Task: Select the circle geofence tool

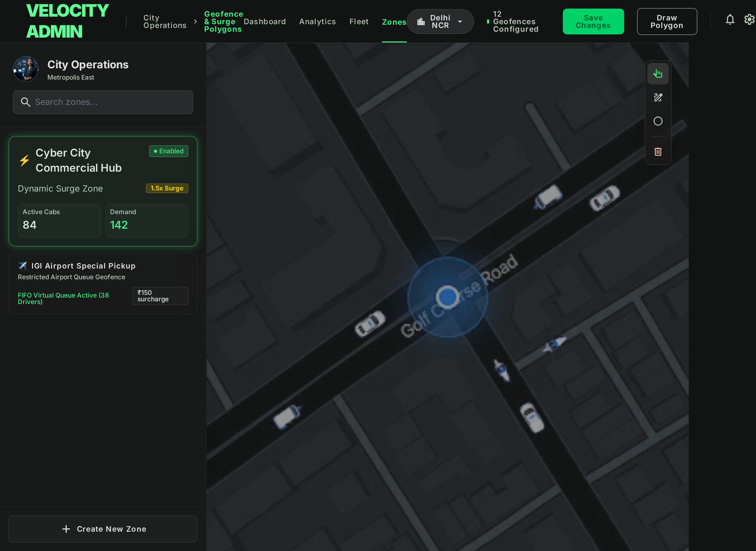Action: coord(658,121)
